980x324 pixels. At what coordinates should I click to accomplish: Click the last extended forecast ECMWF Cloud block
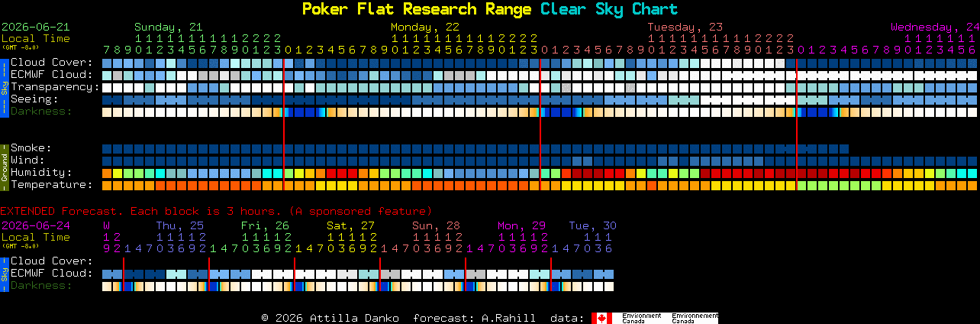pyautogui.click(x=609, y=274)
